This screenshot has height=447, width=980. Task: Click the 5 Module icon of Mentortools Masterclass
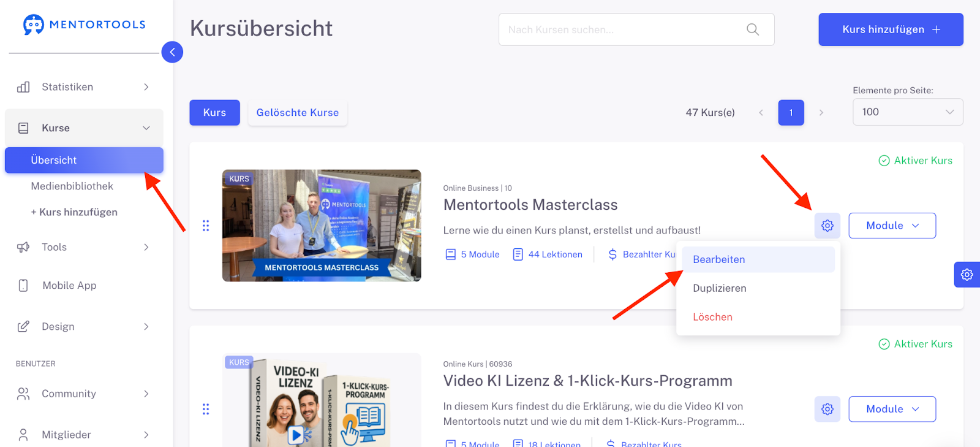451,254
